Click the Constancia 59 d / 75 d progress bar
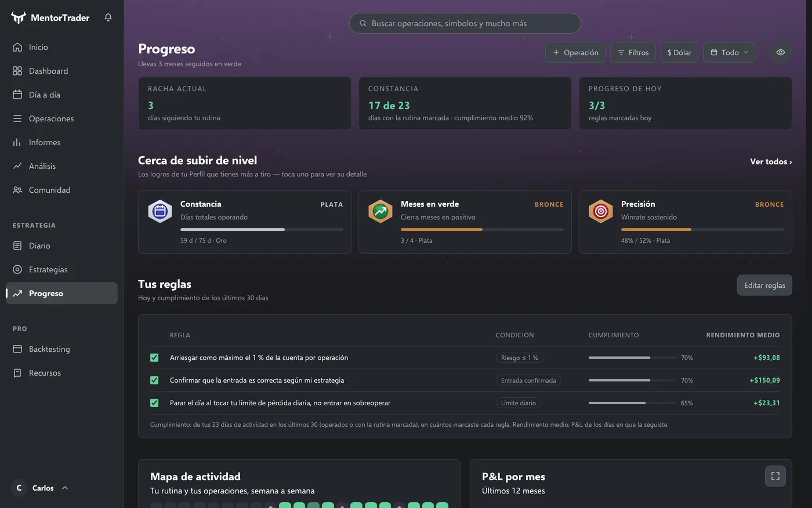The width and height of the screenshot is (812, 508). 262,229
